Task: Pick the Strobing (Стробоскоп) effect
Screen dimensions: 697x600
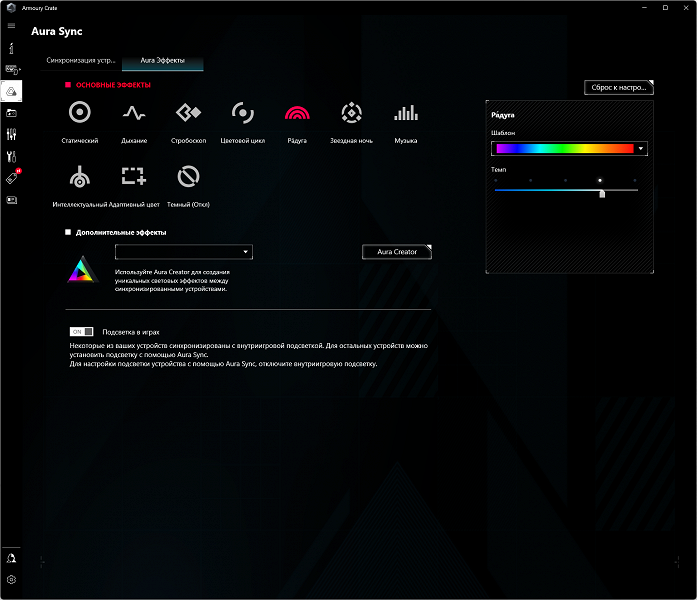Action: click(x=188, y=113)
